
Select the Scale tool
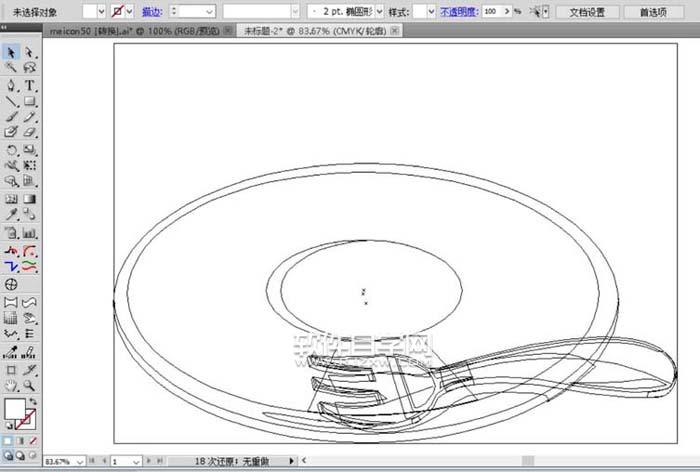[29, 150]
